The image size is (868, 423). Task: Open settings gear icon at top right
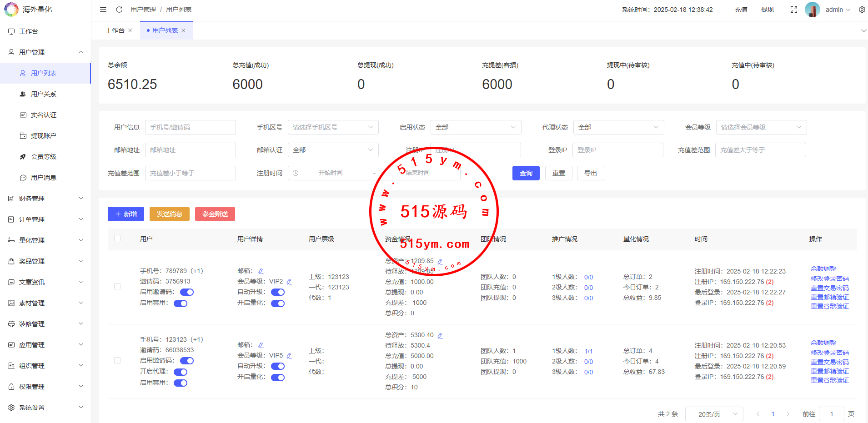click(x=862, y=10)
